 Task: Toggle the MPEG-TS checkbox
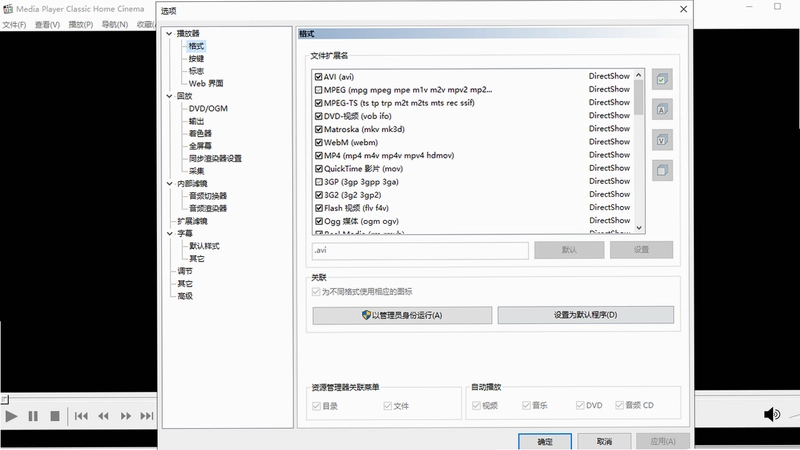point(318,103)
